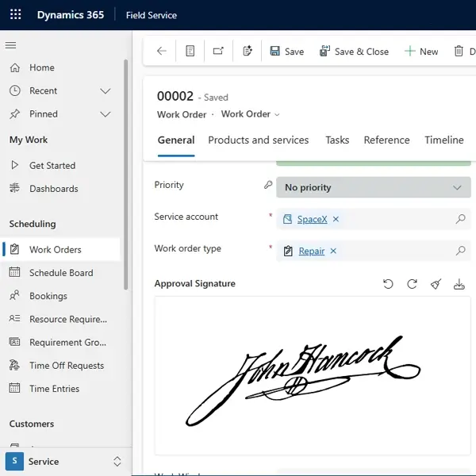Search Service account lookup magnifier
476x476 pixels.
click(x=460, y=219)
